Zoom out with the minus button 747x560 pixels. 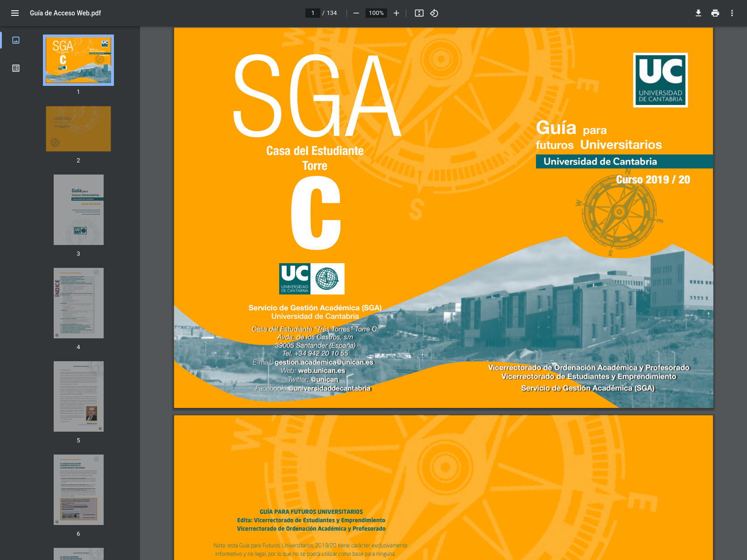point(356,13)
